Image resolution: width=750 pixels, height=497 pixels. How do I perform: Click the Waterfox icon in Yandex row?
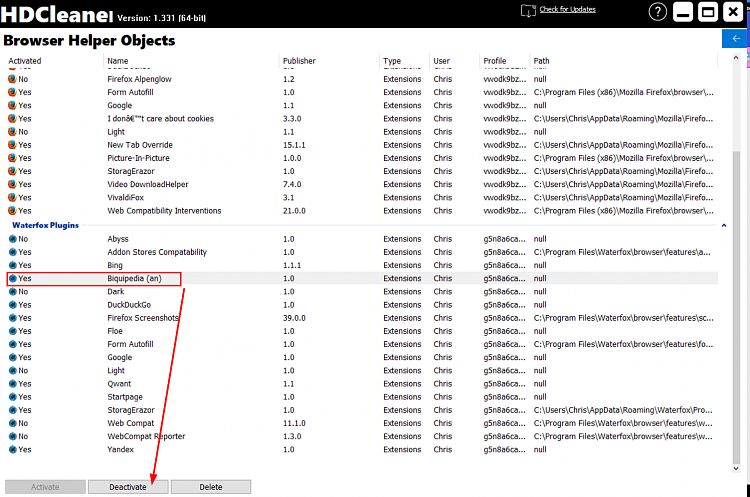(x=13, y=449)
